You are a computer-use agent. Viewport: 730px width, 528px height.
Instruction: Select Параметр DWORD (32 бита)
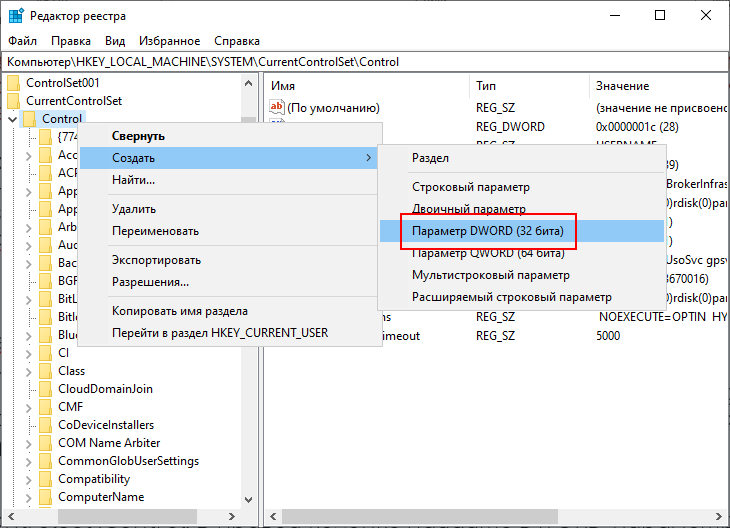click(488, 231)
